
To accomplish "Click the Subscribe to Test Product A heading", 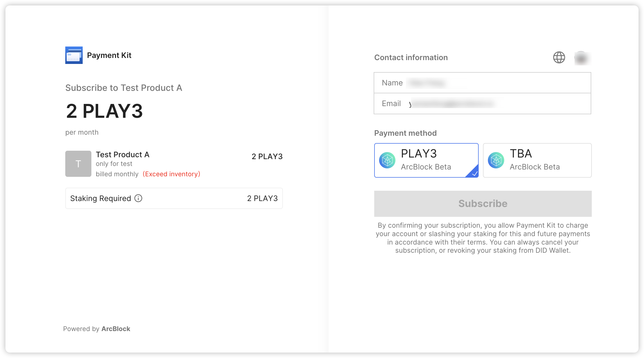I will pyautogui.click(x=124, y=88).
